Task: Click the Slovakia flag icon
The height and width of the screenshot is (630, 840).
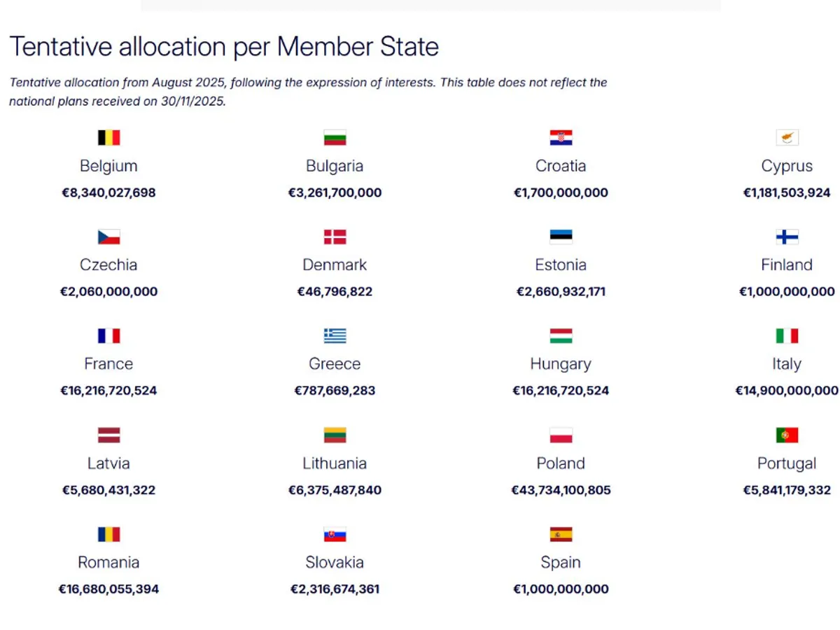Action: point(335,535)
